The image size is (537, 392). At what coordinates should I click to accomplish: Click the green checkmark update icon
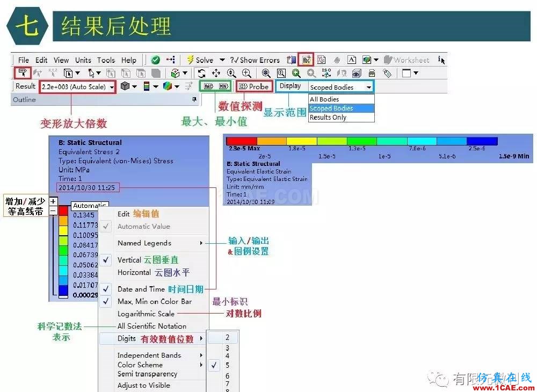coord(156,60)
